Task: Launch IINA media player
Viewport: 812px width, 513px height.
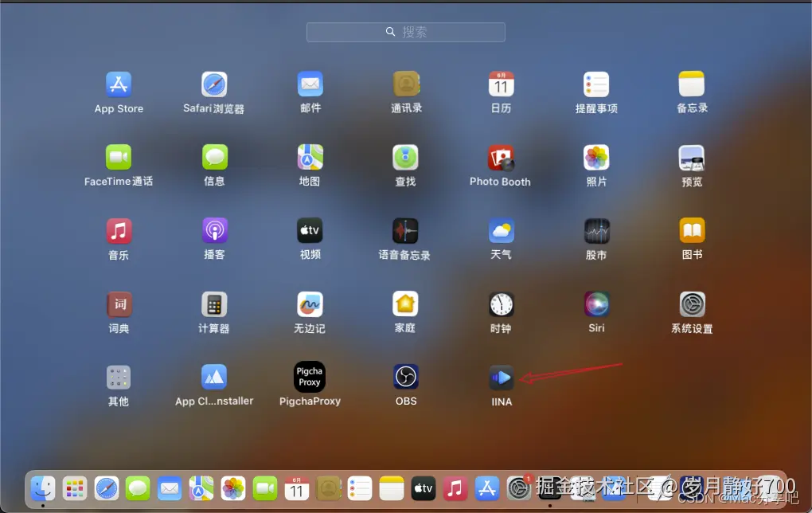Action: click(502, 378)
